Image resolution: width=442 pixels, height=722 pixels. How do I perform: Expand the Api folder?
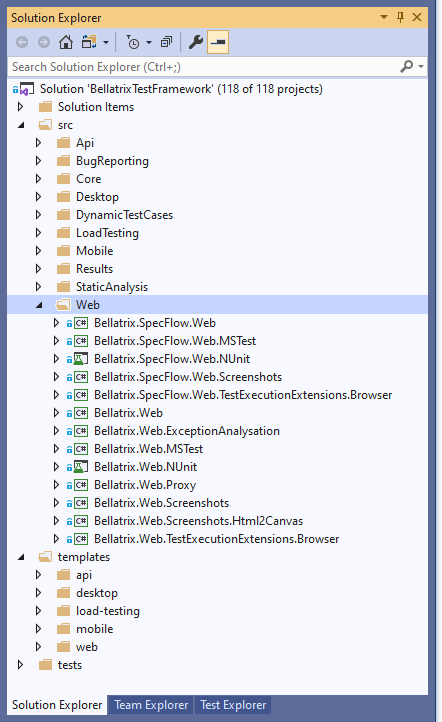(38, 143)
